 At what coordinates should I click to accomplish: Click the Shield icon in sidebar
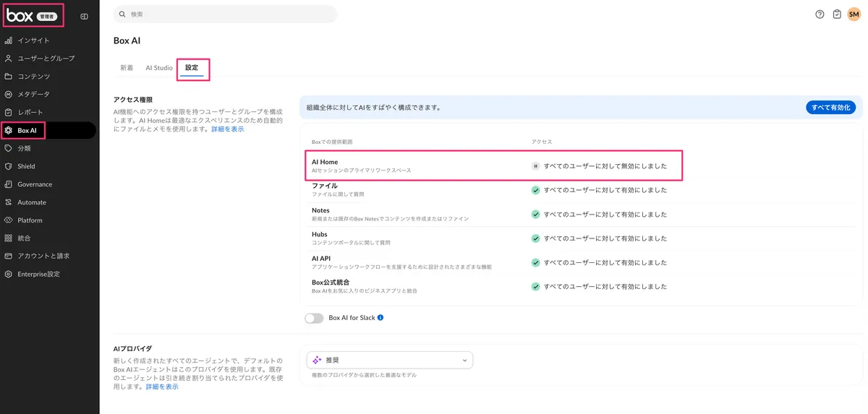(9, 166)
